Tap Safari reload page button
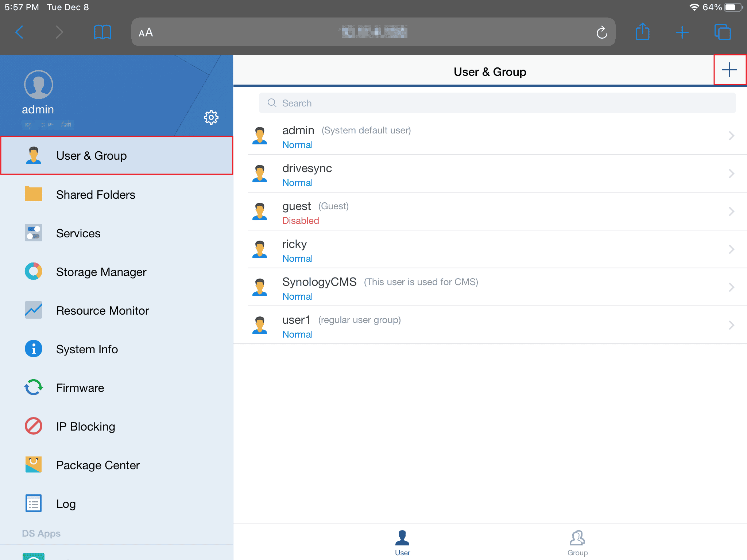The height and width of the screenshot is (560, 747). pyautogui.click(x=601, y=33)
